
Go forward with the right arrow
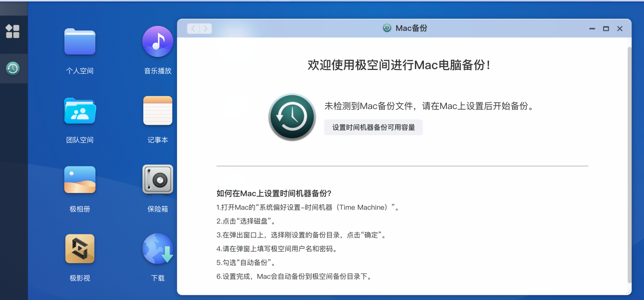coord(206,29)
